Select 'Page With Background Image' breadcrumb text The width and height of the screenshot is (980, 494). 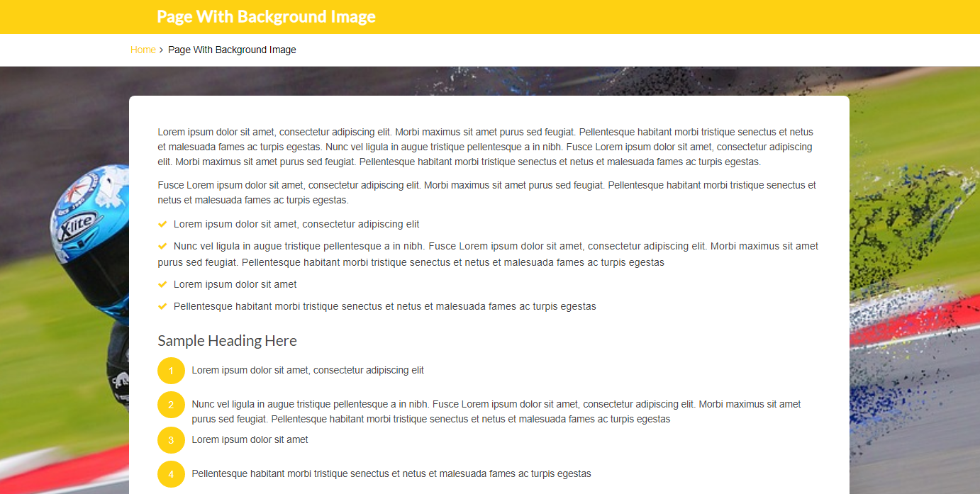click(232, 50)
